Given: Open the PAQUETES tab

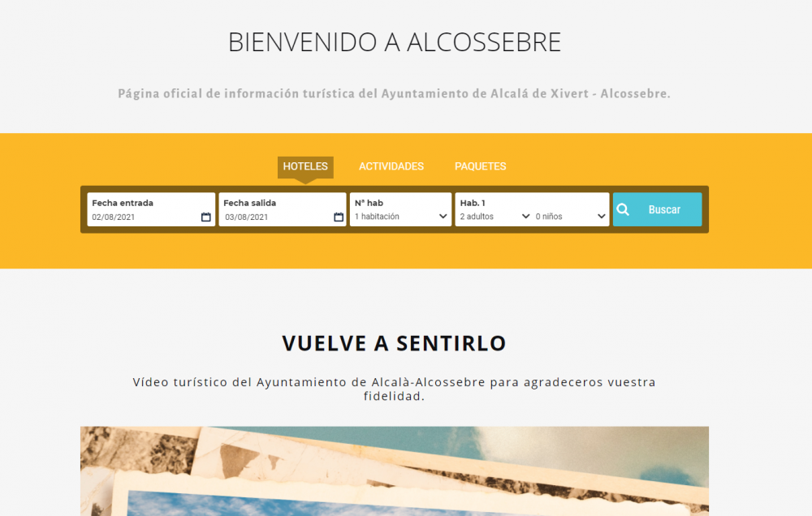Looking at the screenshot, I should point(480,166).
